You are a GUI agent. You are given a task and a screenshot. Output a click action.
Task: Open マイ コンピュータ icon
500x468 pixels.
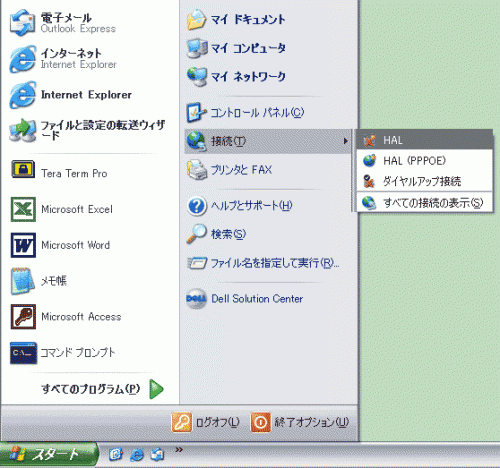(x=197, y=48)
